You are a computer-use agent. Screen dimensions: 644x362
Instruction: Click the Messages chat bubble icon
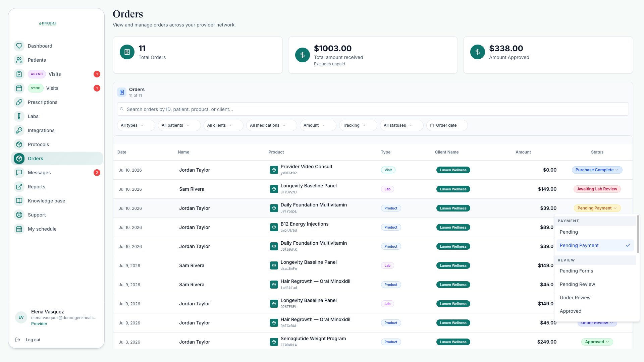(x=19, y=173)
